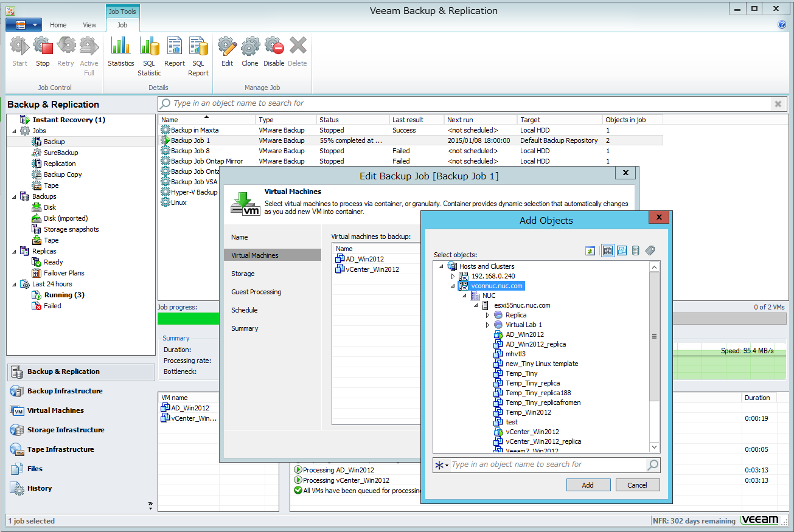Switch to VMs and Templates view
The image size is (794, 532).
(x=622, y=250)
